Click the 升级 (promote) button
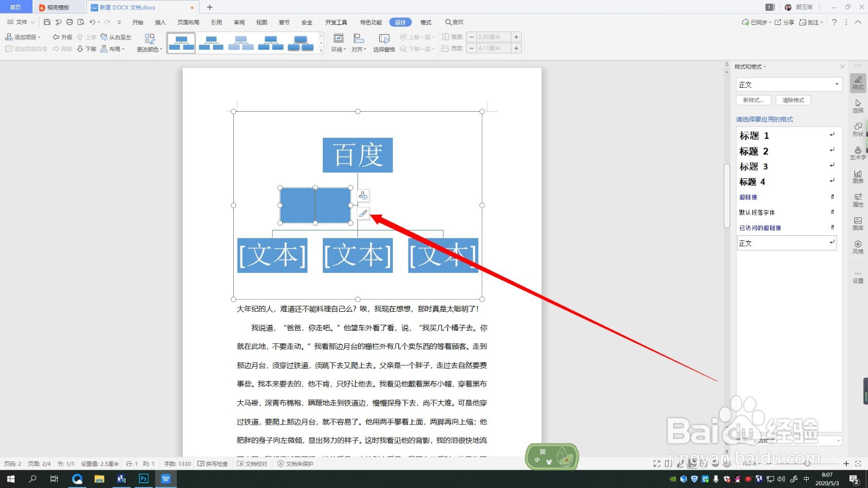Image resolution: width=868 pixels, height=488 pixels. pos(62,37)
